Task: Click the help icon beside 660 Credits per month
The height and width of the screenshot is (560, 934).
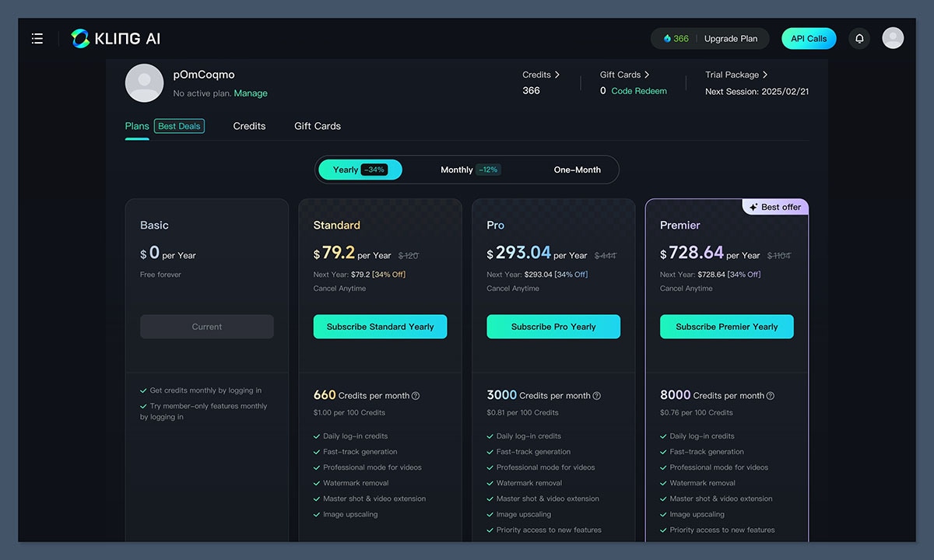Action: 416,396
